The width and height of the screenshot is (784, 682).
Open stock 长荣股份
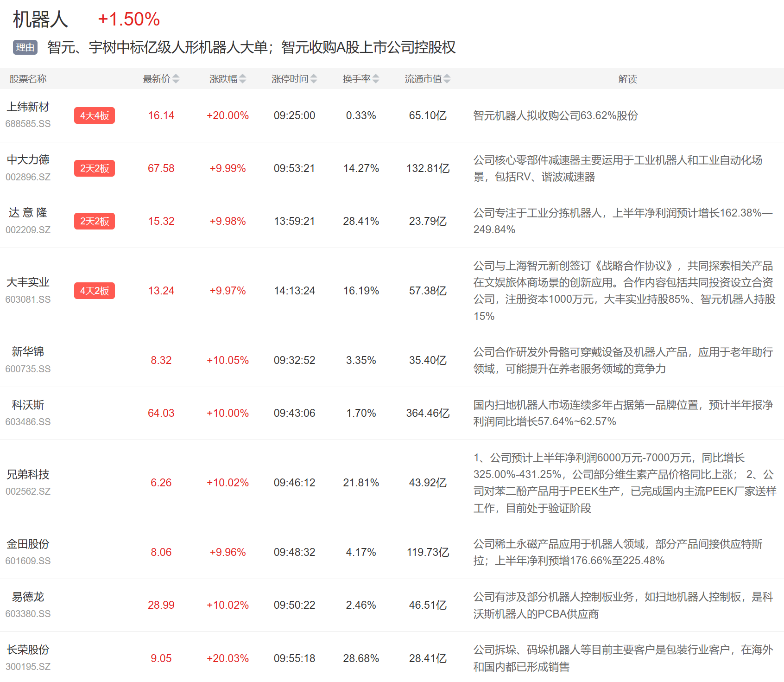(x=28, y=650)
